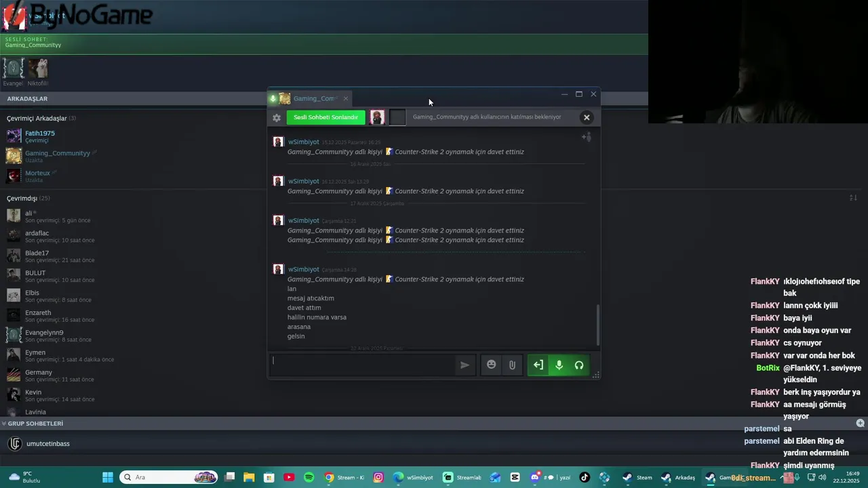Image resolution: width=868 pixels, height=488 pixels.
Task: Open the Windows Start menu
Action: [x=107, y=477]
